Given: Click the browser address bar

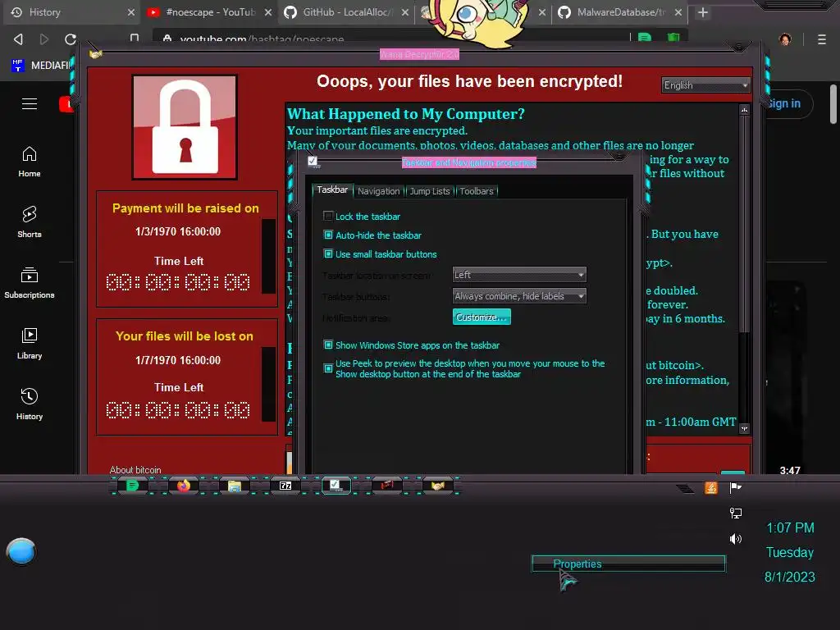Looking at the screenshot, I should point(391,38).
